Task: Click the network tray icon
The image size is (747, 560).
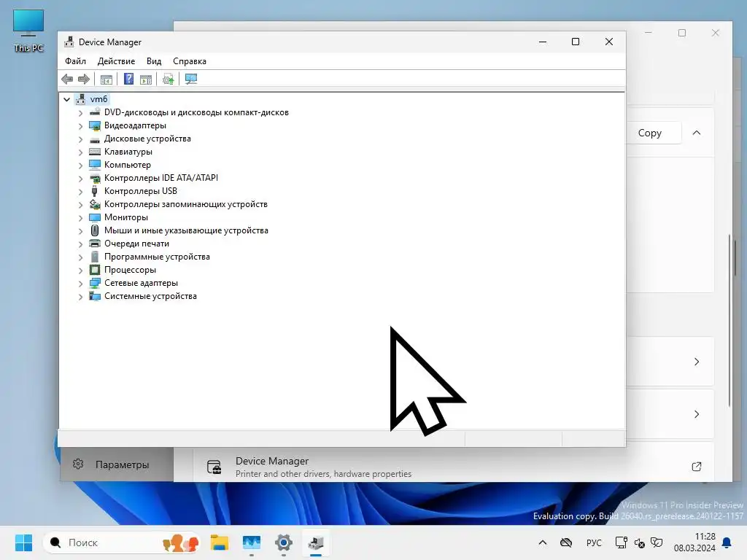Action: 622,542
